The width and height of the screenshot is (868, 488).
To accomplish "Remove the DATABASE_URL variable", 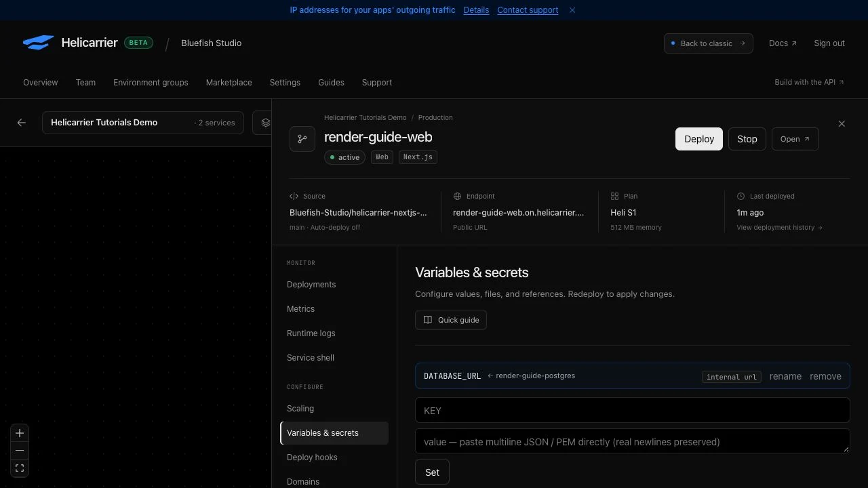I will point(825,376).
